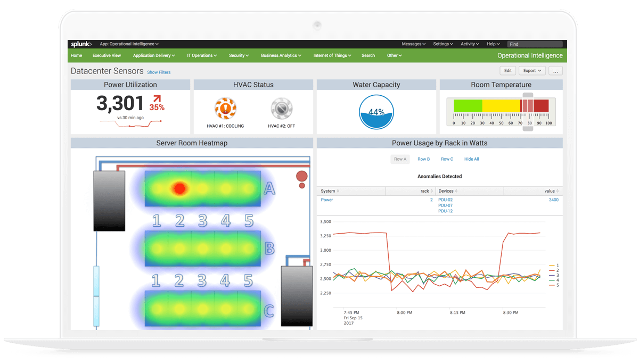The image size is (639, 364).
Task: Go to the Search menu item
Action: pyautogui.click(x=368, y=55)
